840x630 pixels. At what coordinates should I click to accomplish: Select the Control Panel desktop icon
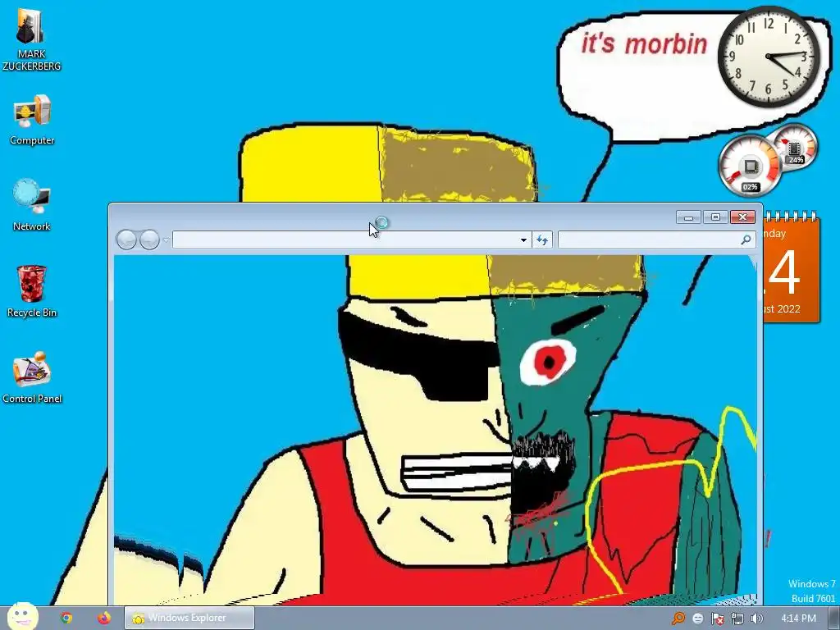coord(32,377)
